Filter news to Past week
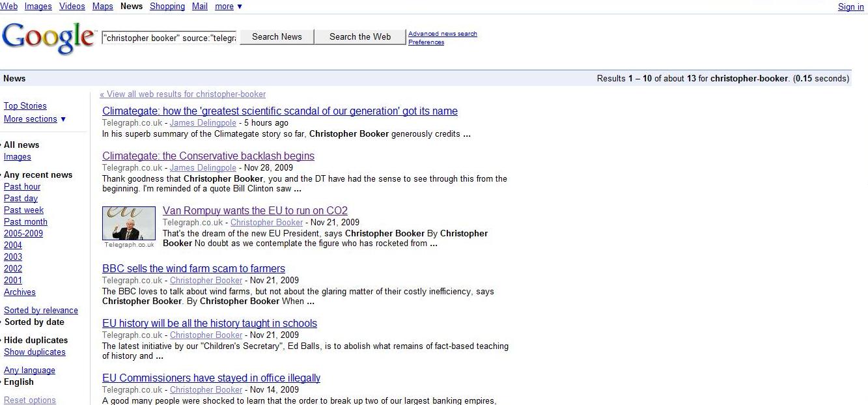This screenshot has height=405, width=868. pos(23,210)
